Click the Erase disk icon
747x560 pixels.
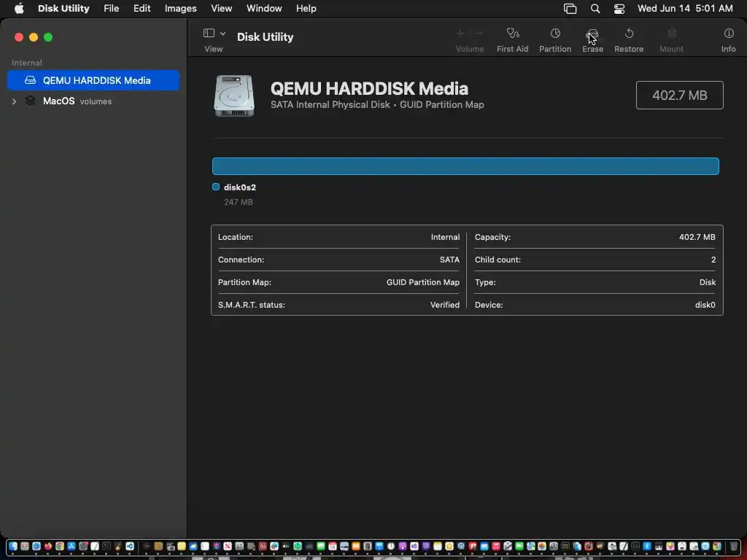(592, 34)
